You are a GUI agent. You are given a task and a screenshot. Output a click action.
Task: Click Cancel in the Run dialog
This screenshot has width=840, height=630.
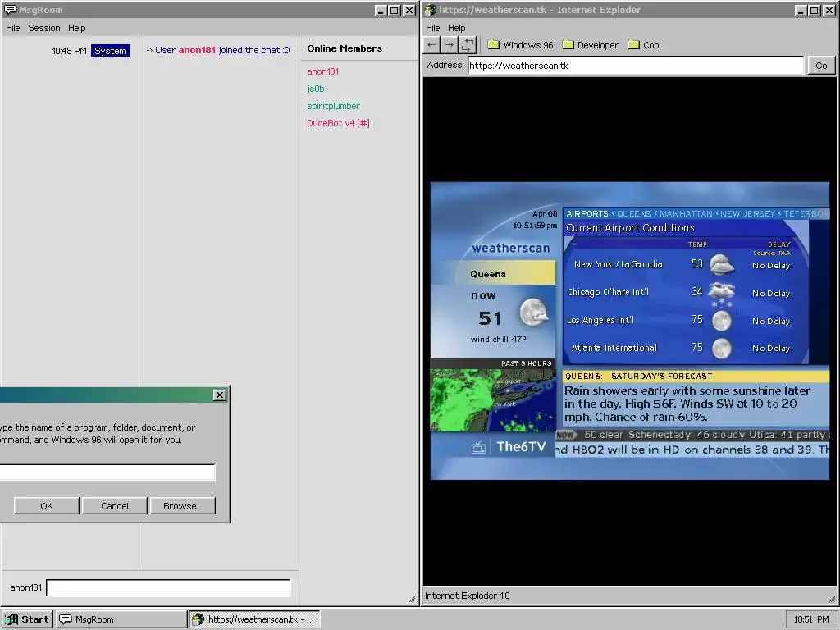[115, 505]
